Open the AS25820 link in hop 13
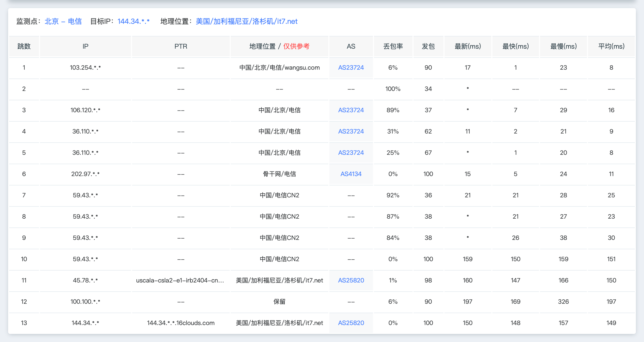Viewport: 644px width, 342px height. click(351, 323)
